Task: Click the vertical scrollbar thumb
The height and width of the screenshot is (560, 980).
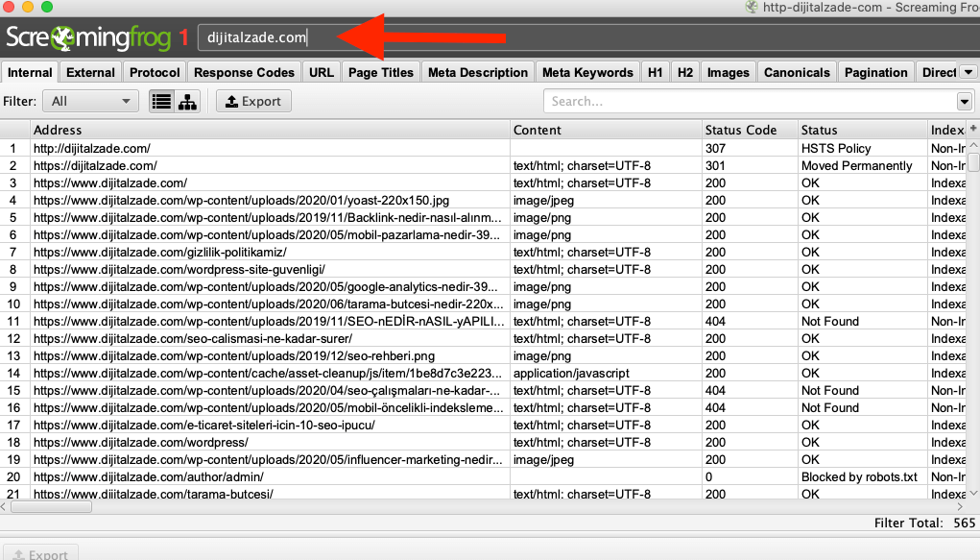Action: 973,162
